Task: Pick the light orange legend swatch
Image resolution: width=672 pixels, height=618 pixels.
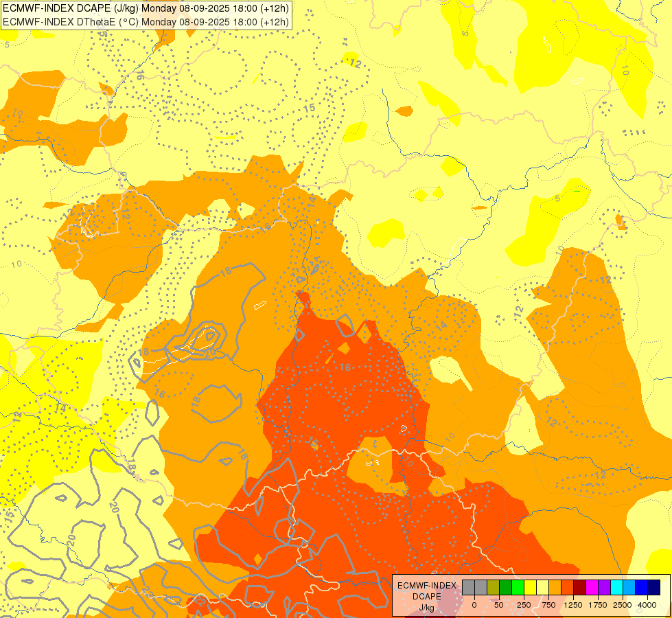Action: pos(555,588)
